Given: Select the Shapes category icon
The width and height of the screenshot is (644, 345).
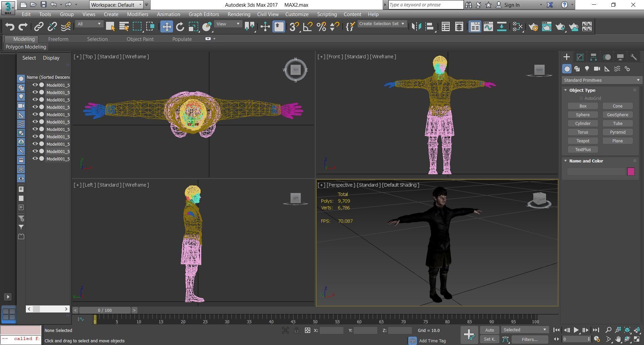Looking at the screenshot, I should click(577, 69).
